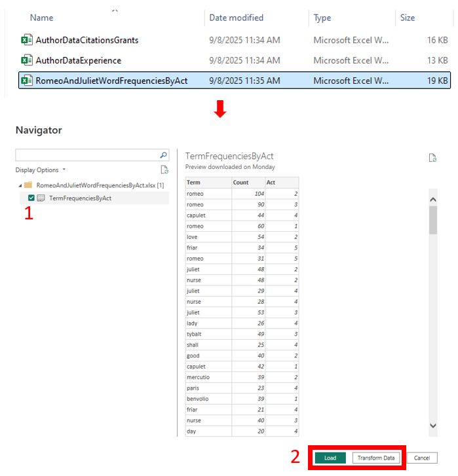Select the RomeoAndJulietWordFrequenciesByAct file
The image size is (458, 476).
tap(235, 81)
